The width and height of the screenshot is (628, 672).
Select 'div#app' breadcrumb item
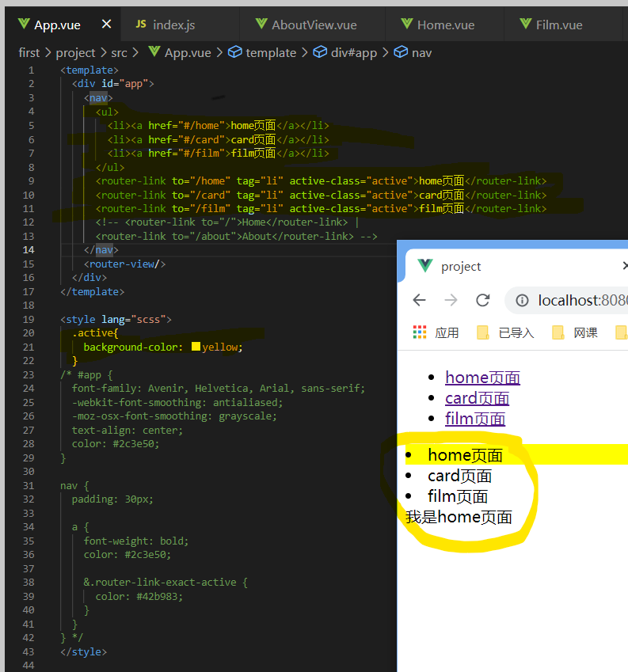[354, 53]
